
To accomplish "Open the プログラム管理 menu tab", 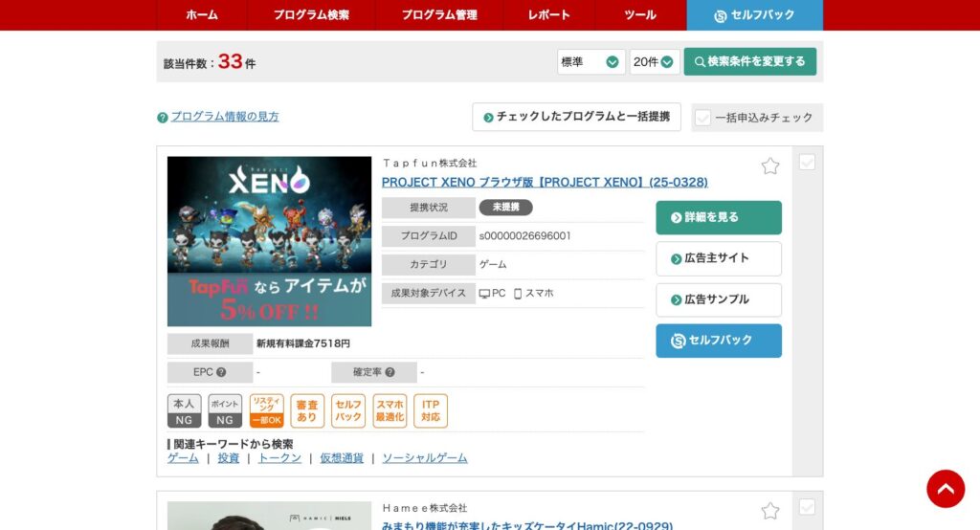I will tap(439, 15).
